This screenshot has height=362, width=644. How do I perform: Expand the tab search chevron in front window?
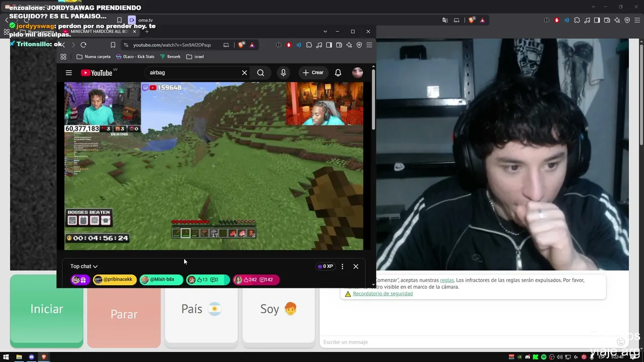(x=325, y=31)
